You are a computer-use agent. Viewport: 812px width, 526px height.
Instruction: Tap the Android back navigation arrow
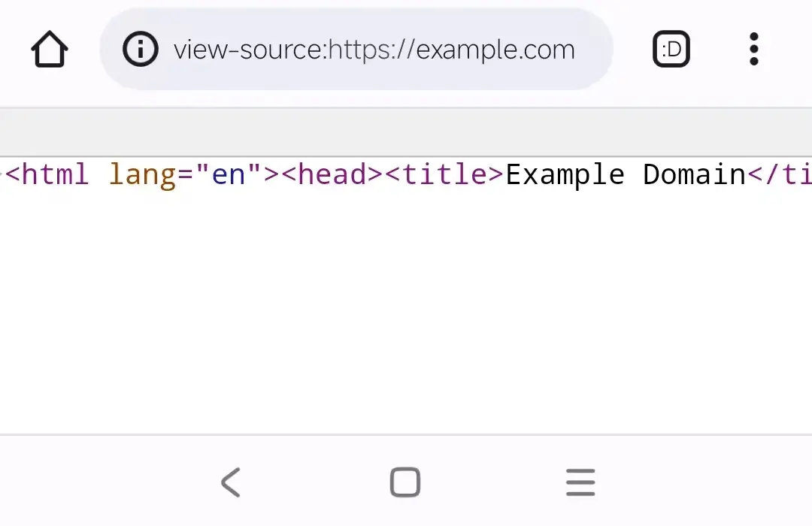click(x=231, y=482)
